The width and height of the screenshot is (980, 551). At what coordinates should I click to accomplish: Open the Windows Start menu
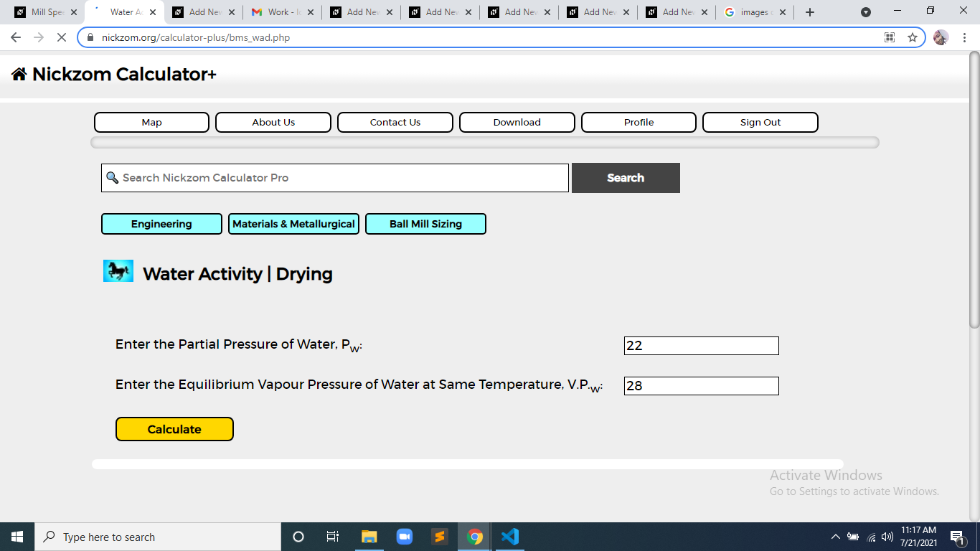17,537
